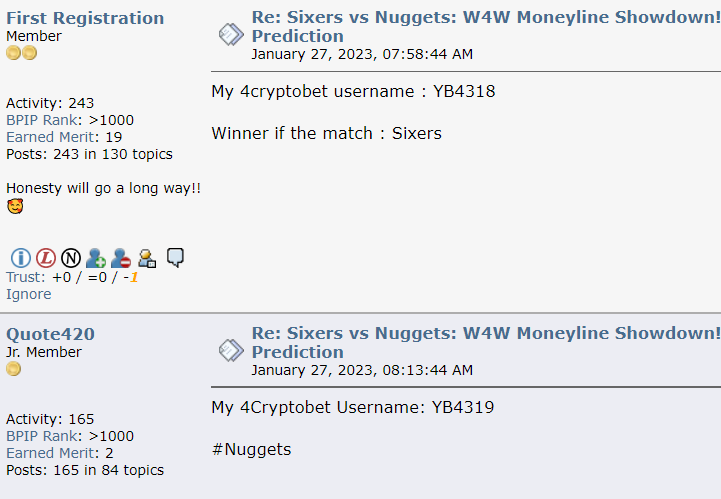The height and width of the screenshot is (499, 721).
Task: Click Earned Merit link showing 19
Action: 50,137
